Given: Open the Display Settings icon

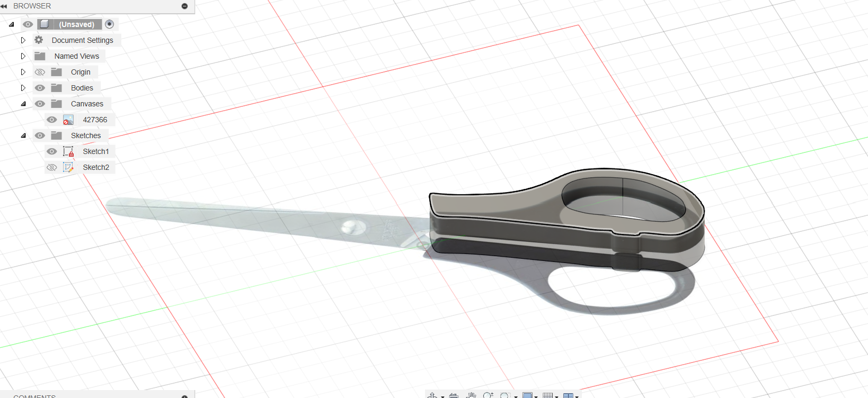Looking at the screenshot, I should (x=527, y=395).
